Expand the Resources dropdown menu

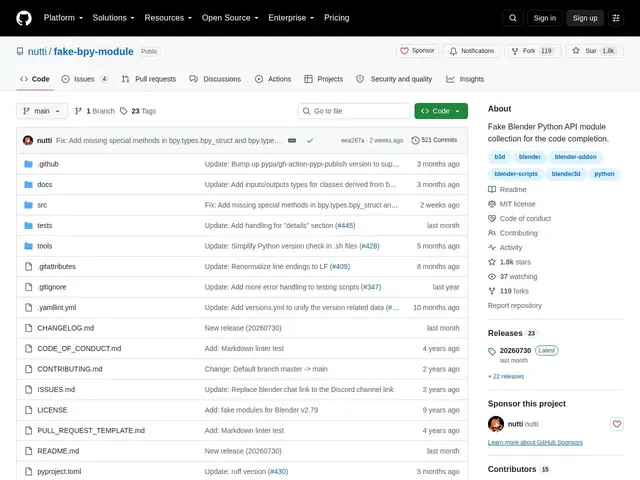(168, 18)
